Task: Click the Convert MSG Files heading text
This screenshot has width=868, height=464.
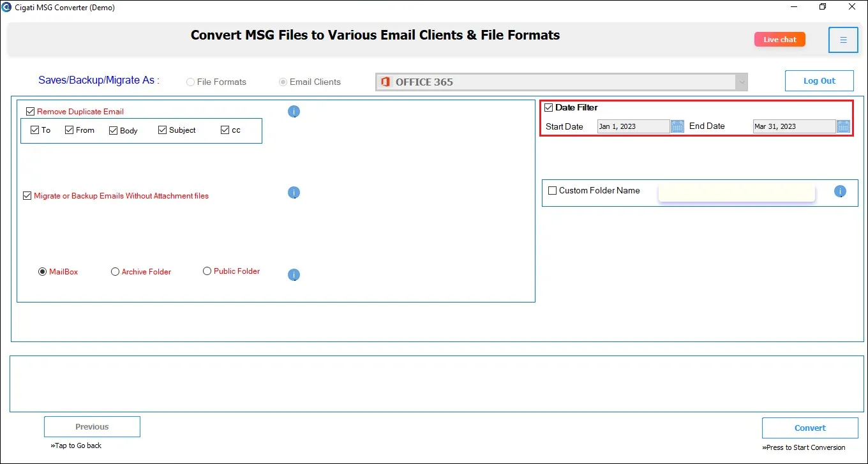Action: [375, 35]
